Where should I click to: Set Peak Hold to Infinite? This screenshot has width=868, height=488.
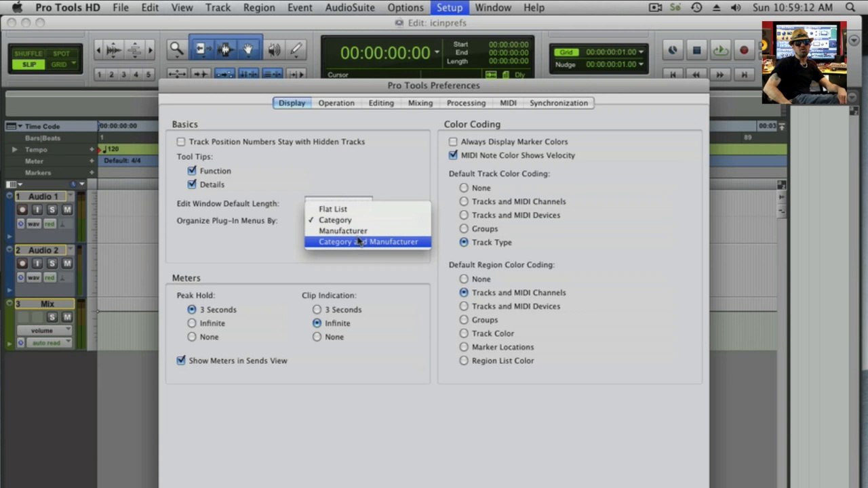point(192,323)
